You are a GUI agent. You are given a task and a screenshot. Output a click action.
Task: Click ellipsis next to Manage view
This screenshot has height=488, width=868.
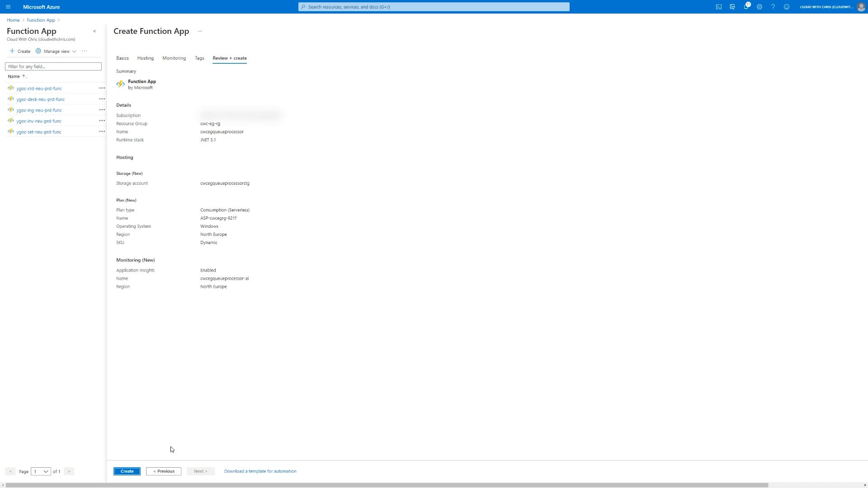pyautogui.click(x=84, y=51)
